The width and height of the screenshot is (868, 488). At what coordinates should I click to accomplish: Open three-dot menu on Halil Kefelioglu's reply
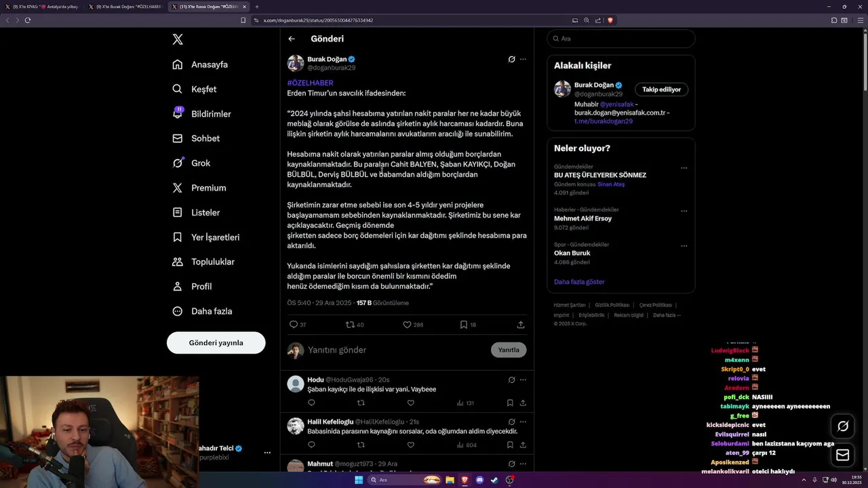523,422
